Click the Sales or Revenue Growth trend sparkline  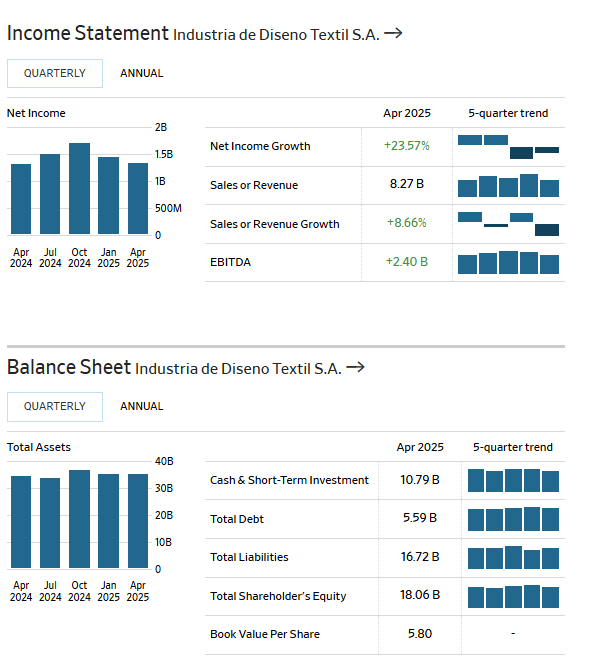point(508,224)
